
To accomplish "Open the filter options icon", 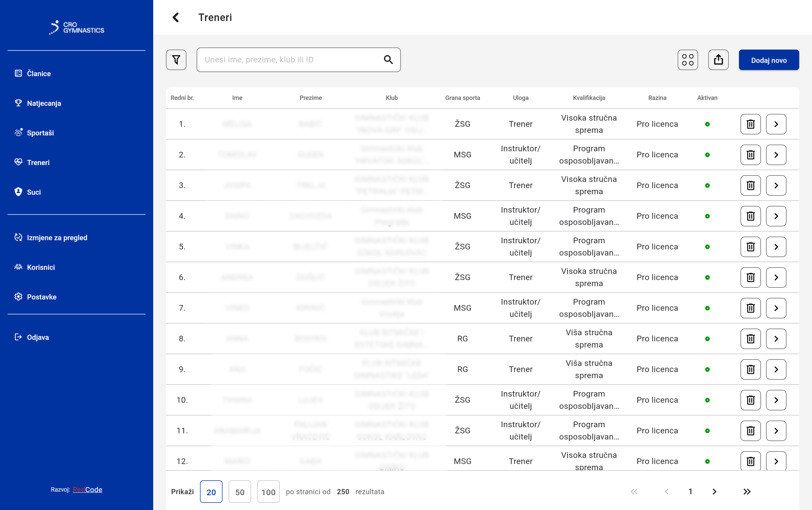I will (176, 60).
